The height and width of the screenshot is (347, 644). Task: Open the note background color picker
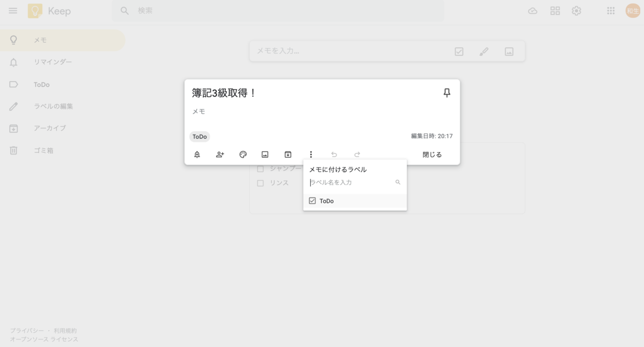point(243,154)
